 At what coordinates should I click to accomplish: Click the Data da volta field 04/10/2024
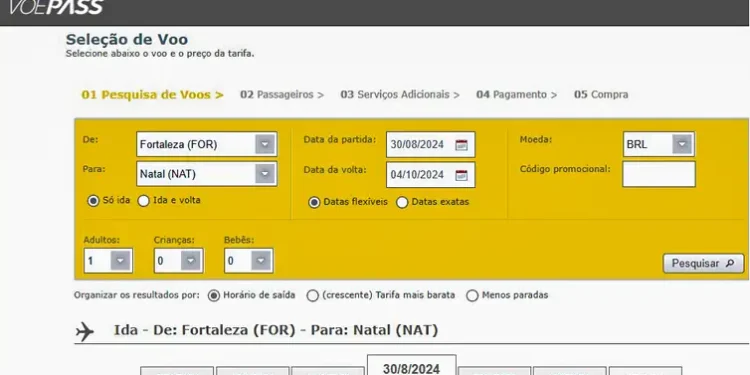pos(430,175)
